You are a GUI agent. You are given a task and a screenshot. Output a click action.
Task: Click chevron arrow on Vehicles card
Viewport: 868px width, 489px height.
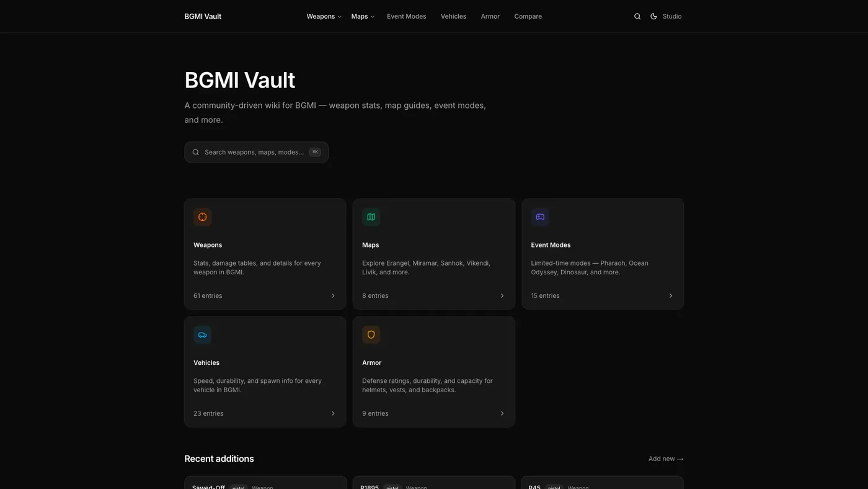pos(333,414)
